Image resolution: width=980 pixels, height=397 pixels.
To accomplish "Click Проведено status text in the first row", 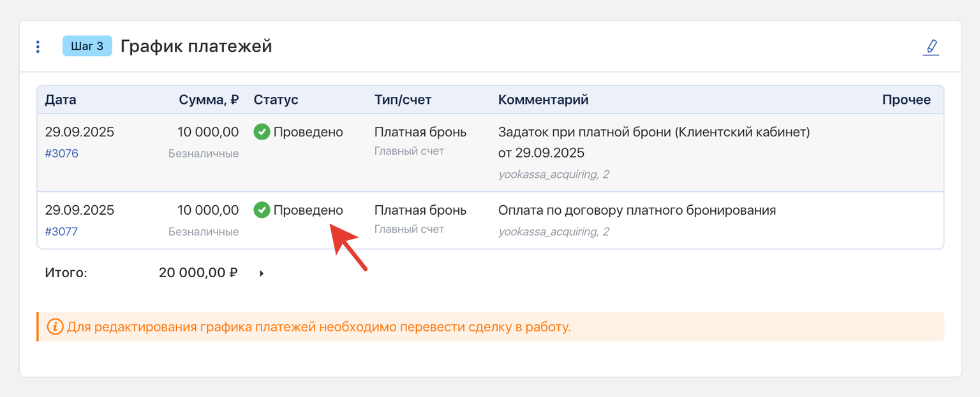I will point(308,132).
